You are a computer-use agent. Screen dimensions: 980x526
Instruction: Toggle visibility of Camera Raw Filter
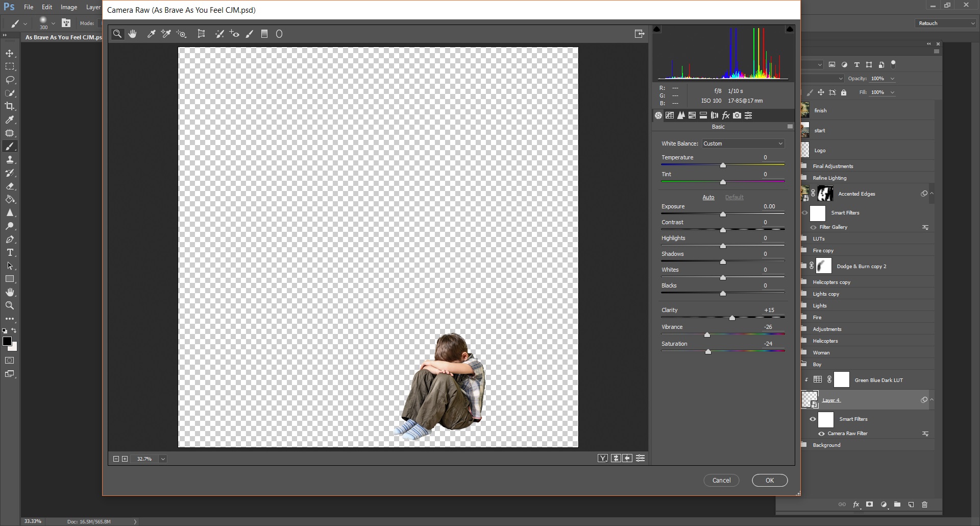821,434
